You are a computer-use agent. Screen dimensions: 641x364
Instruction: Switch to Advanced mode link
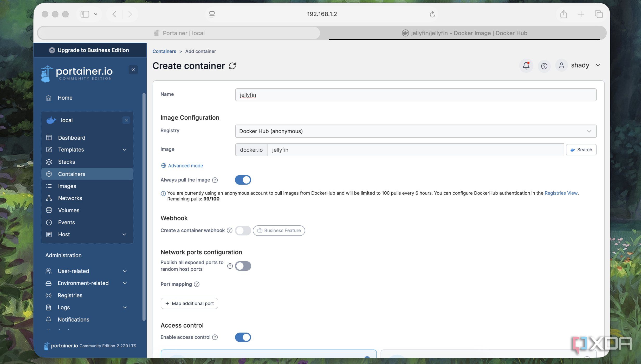click(x=182, y=166)
